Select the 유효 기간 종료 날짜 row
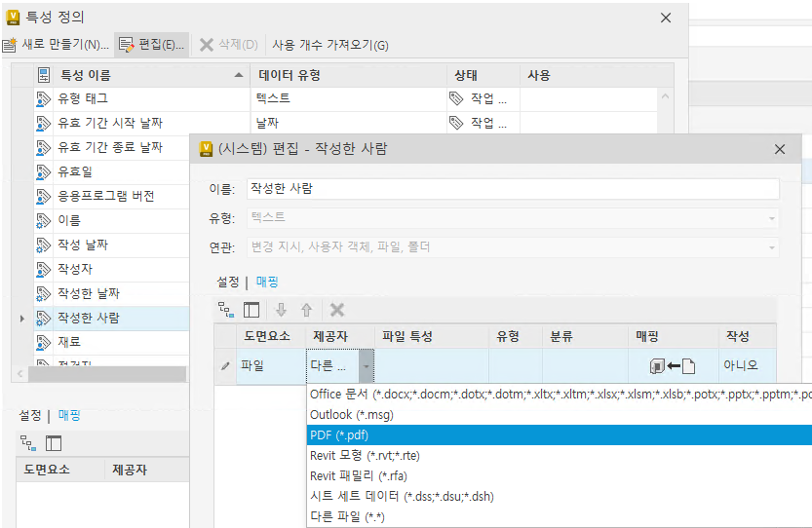Image resolution: width=812 pixels, height=528 pixels. [112, 147]
